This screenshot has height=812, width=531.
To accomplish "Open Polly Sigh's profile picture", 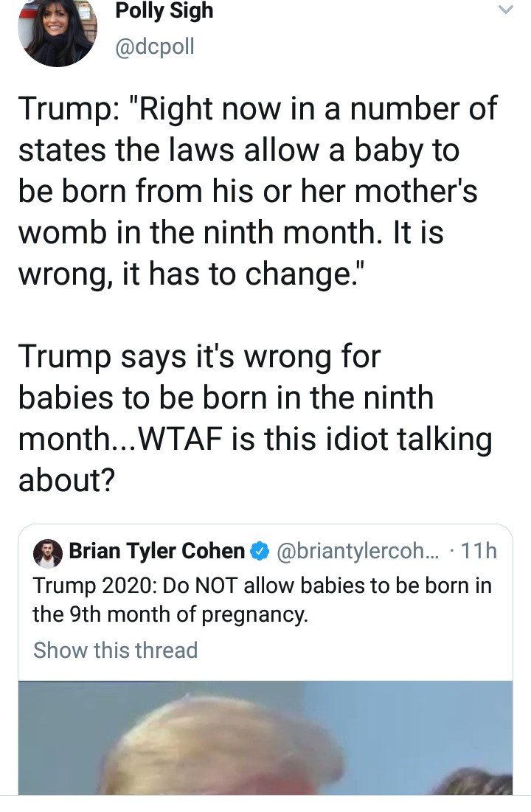I will point(58,32).
